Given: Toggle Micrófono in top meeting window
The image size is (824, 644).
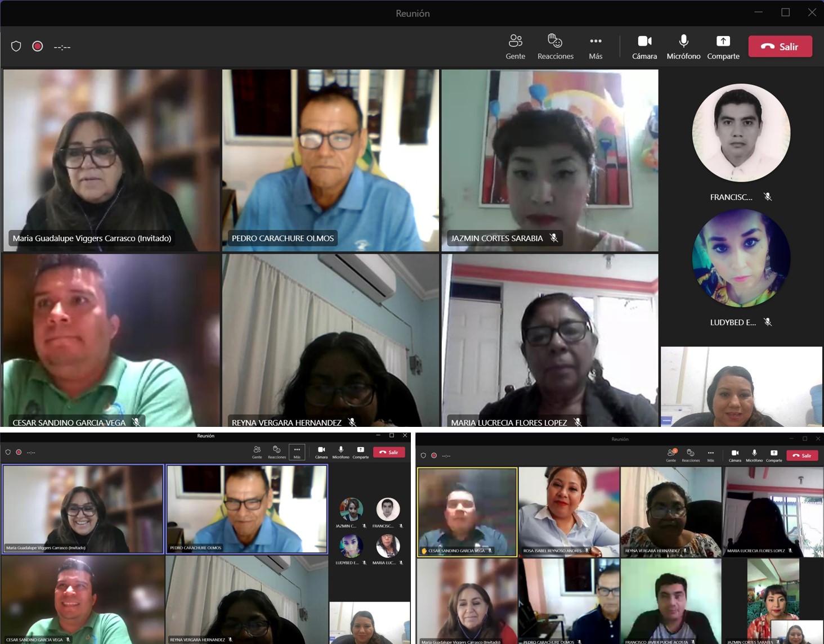Looking at the screenshot, I should point(683,47).
